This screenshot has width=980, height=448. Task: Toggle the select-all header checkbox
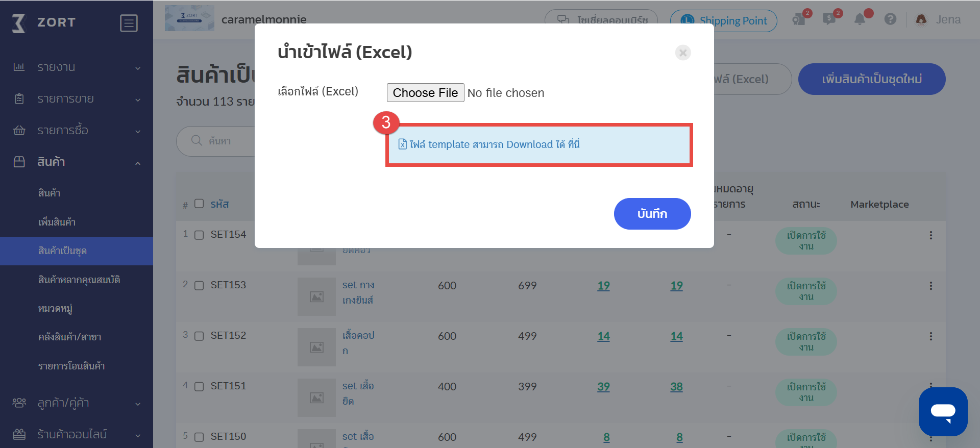199,204
